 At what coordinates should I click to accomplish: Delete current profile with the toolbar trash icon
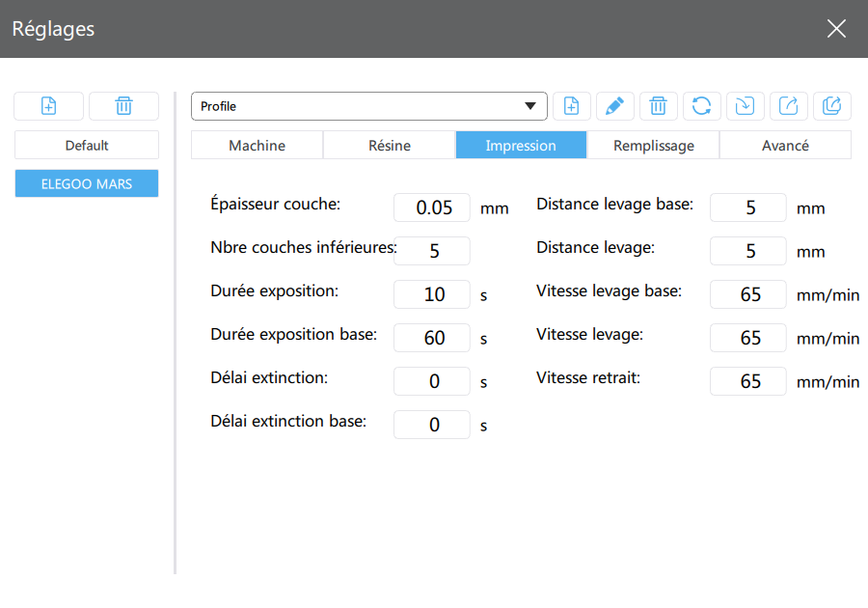658,106
